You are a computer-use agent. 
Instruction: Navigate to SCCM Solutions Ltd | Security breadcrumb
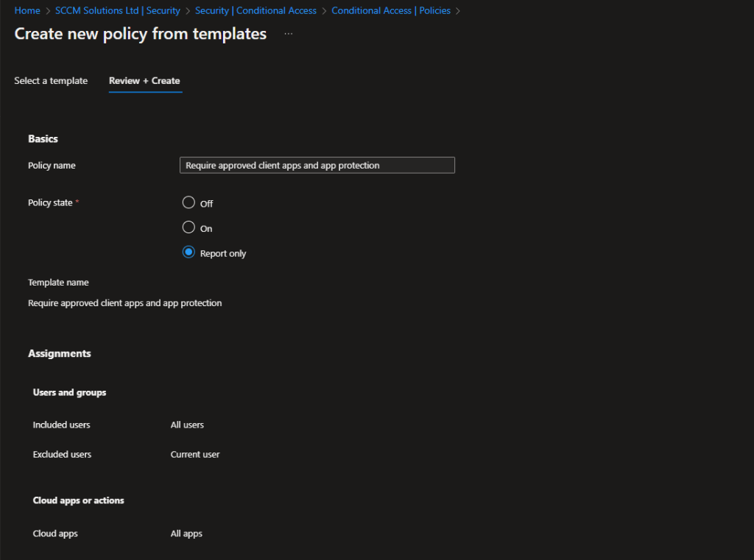coord(118,11)
